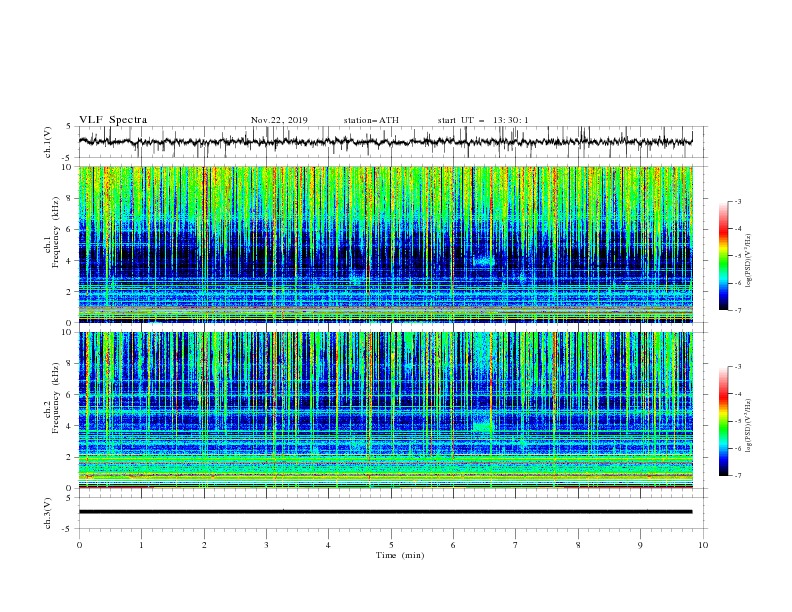792x612 pixels.
Task: Click the "station=ATH" label
Action: pos(371,120)
